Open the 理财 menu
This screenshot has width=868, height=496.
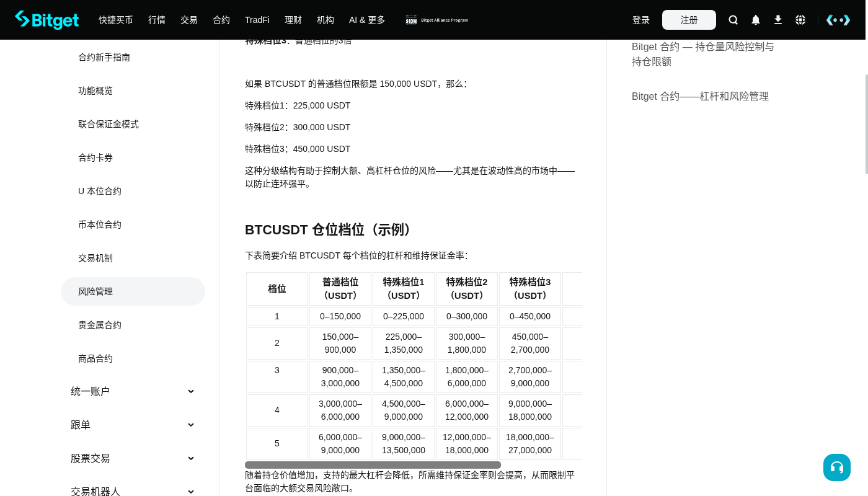293,20
